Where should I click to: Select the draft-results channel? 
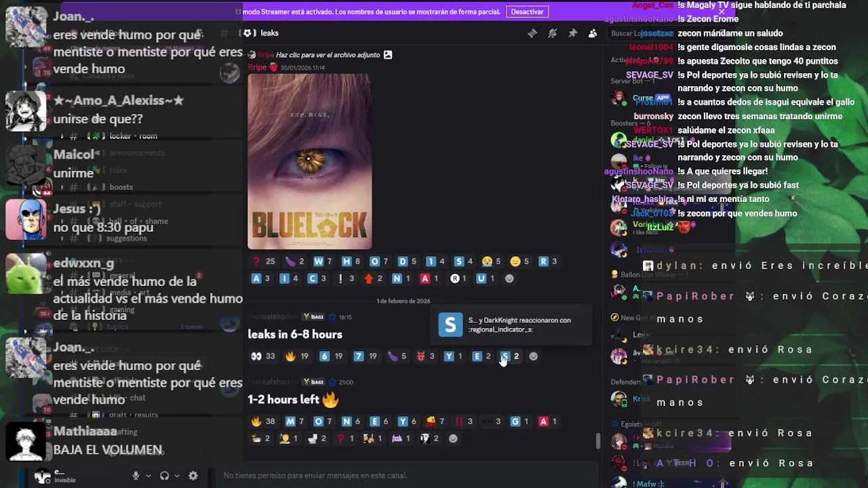(x=133, y=415)
